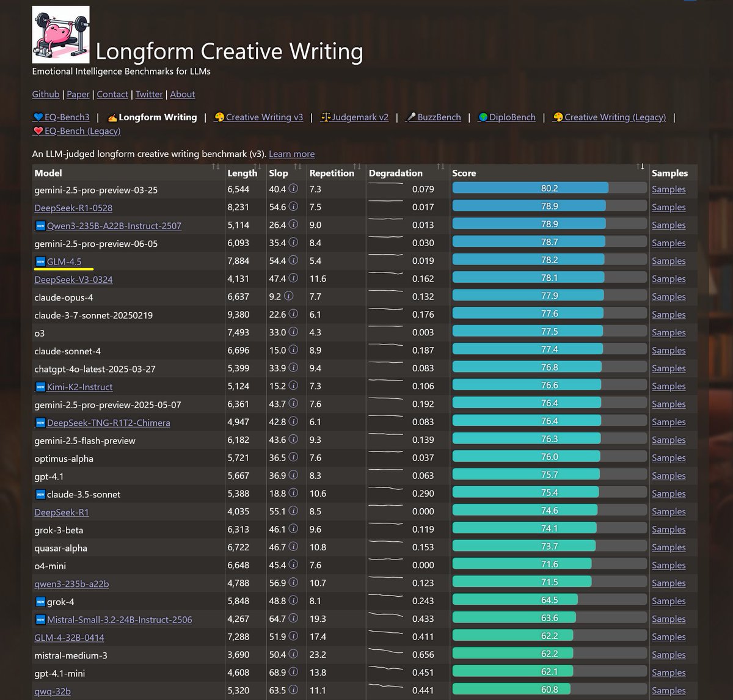Sort table by Length column
This screenshot has width=733, height=700.
[246, 173]
